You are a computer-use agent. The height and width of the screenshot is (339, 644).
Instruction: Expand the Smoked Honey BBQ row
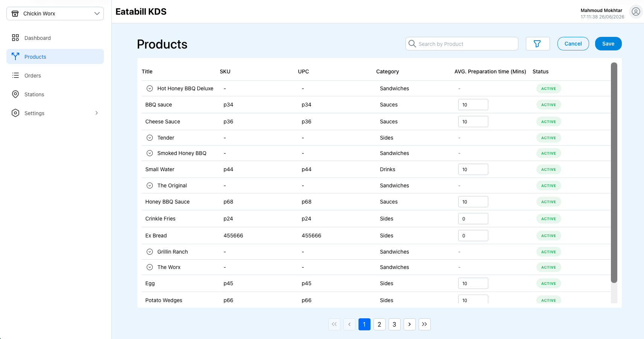150,153
